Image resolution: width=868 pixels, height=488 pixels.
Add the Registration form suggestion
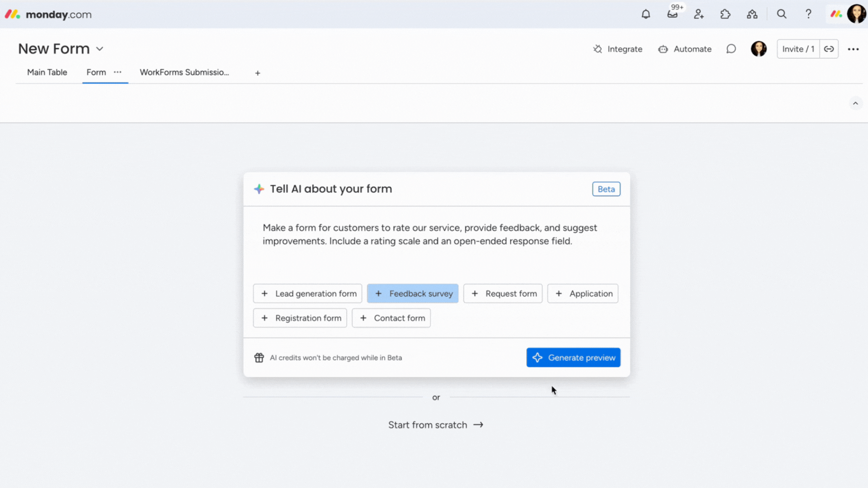tap(300, 318)
